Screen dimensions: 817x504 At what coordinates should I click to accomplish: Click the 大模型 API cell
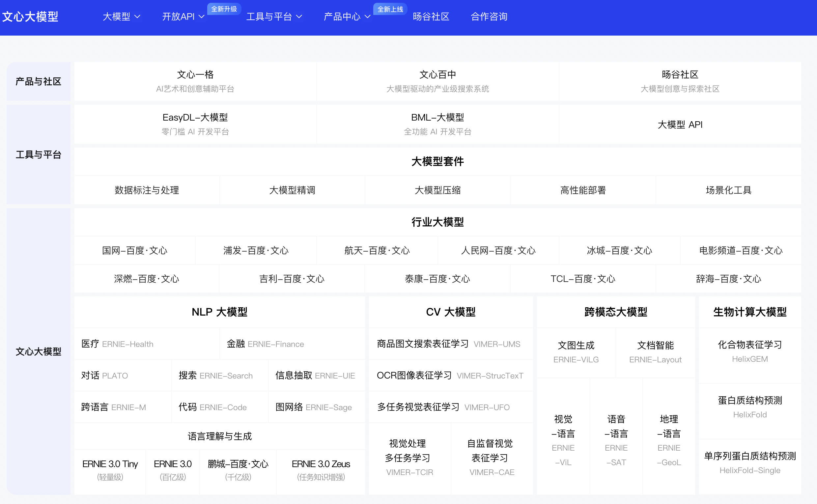680,124
